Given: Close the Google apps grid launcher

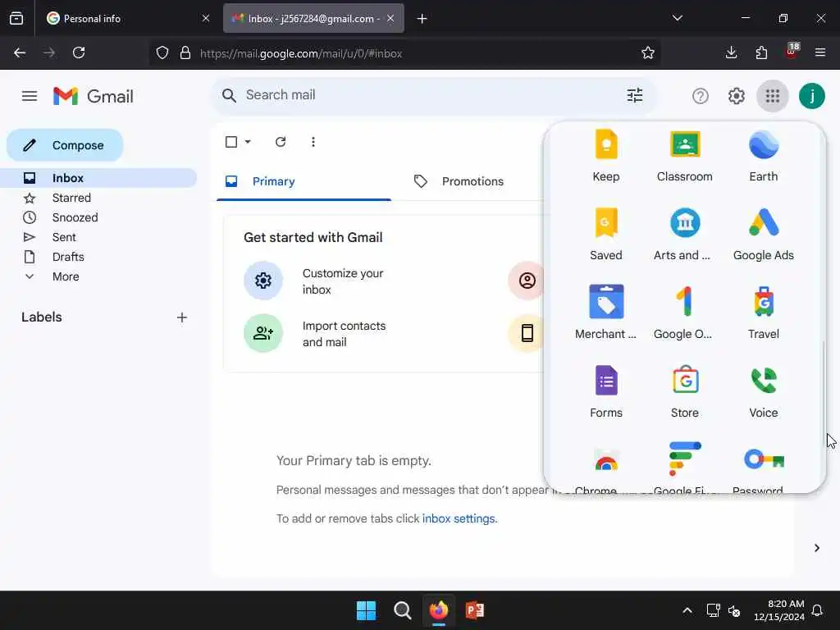Looking at the screenshot, I should coord(772,97).
